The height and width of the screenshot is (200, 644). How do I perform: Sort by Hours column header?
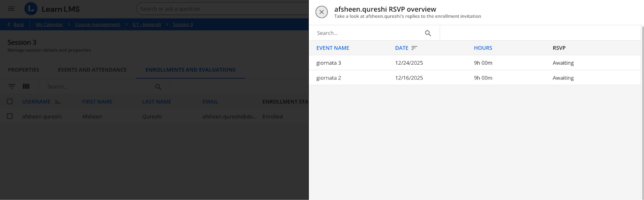(x=483, y=48)
